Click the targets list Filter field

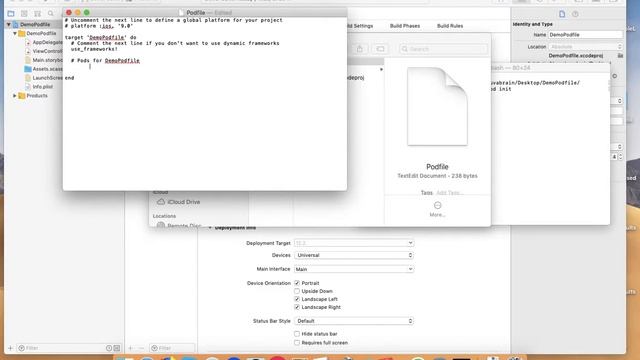[x=172, y=348]
